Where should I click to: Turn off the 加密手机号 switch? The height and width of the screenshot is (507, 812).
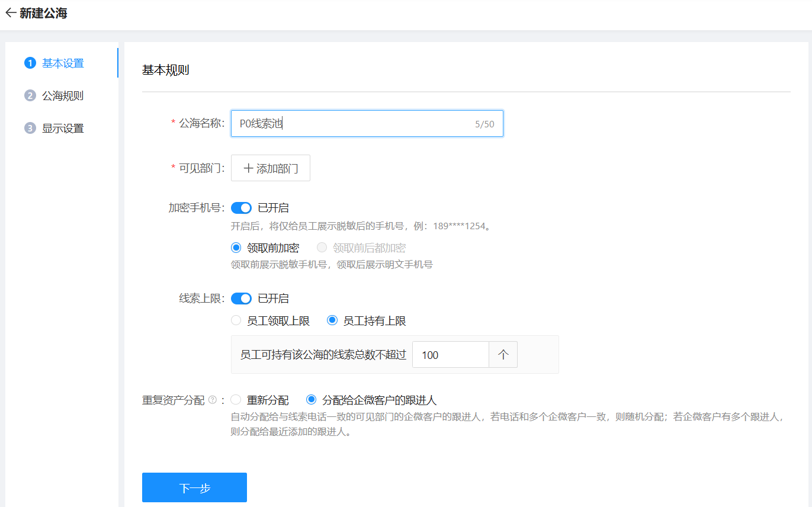tap(241, 208)
